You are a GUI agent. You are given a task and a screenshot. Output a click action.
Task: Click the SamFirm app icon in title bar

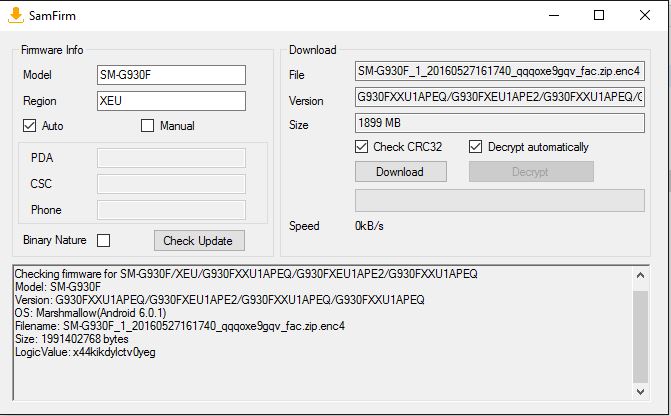tap(16, 15)
